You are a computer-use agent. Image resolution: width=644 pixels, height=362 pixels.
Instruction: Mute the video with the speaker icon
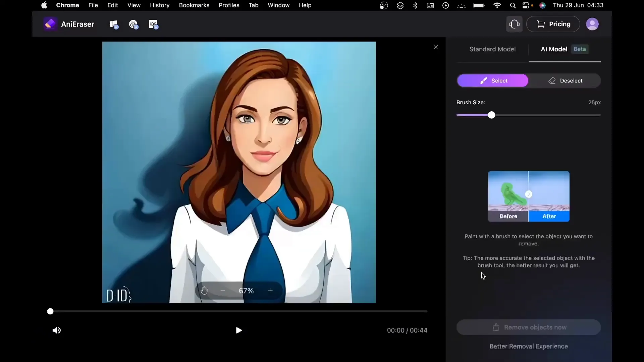57,330
